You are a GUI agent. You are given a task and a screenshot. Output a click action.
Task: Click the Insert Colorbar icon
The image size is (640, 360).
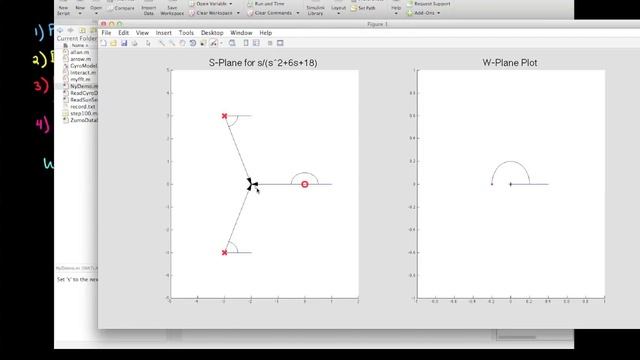coord(246,43)
